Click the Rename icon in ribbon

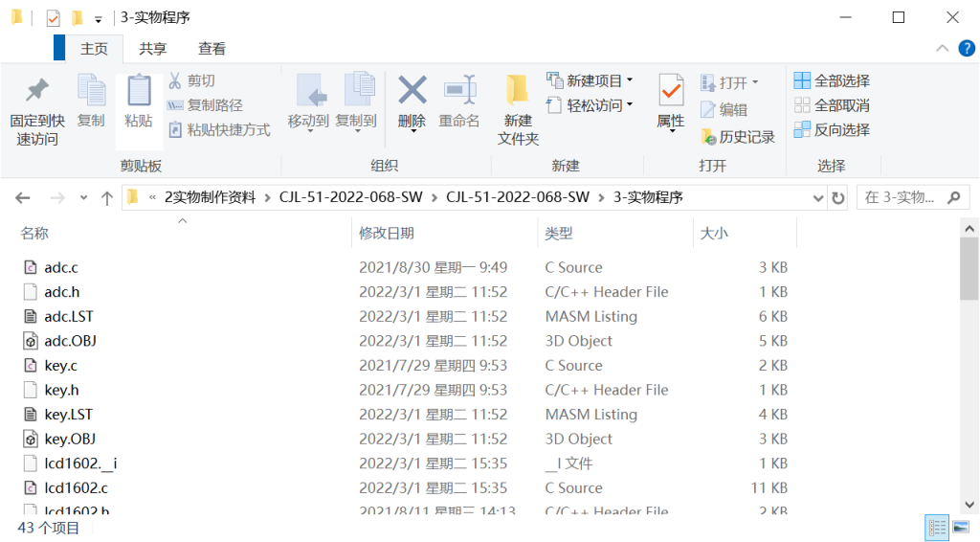click(459, 91)
